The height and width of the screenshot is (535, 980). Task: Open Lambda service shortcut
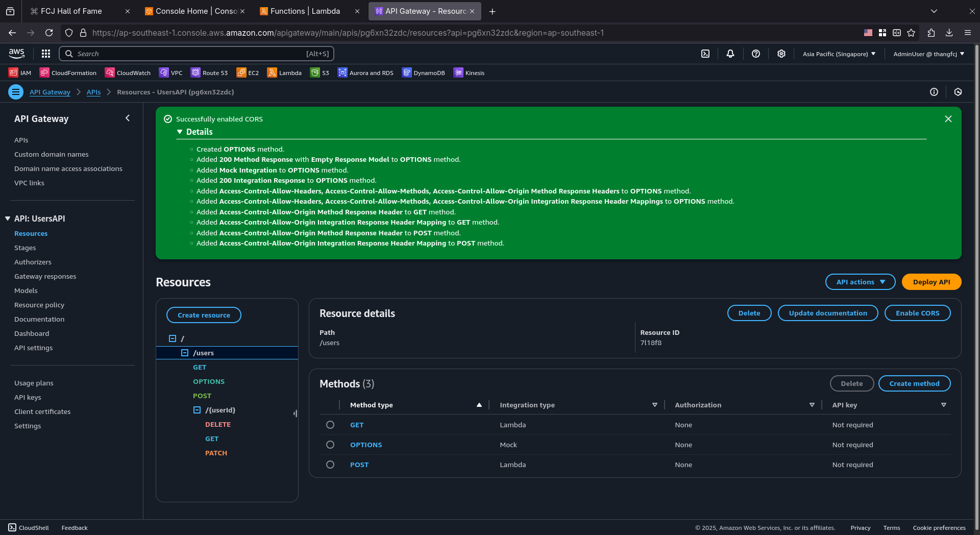(284, 73)
